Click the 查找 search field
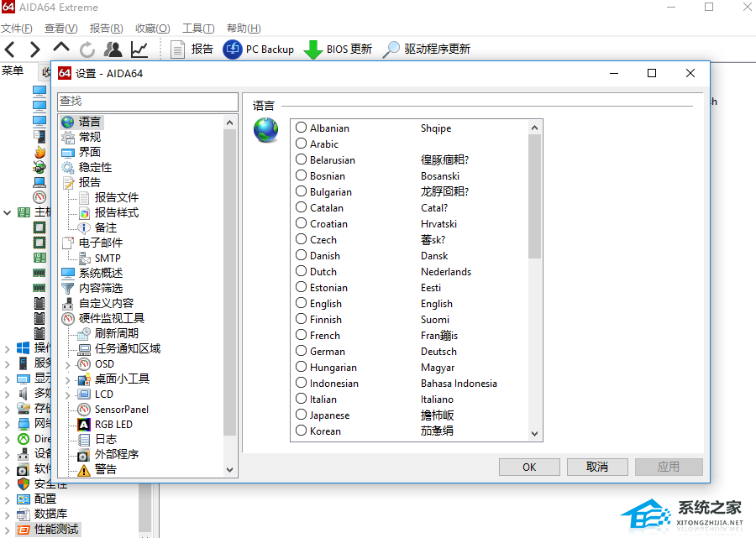The width and height of the screenshot is (756, 538). 148,102
